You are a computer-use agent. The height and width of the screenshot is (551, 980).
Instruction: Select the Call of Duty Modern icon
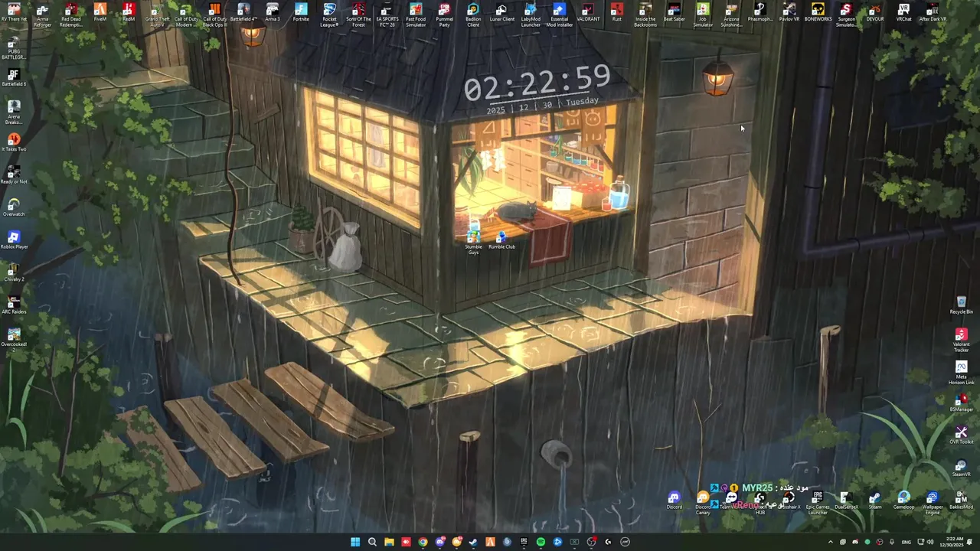pos(186,15)
